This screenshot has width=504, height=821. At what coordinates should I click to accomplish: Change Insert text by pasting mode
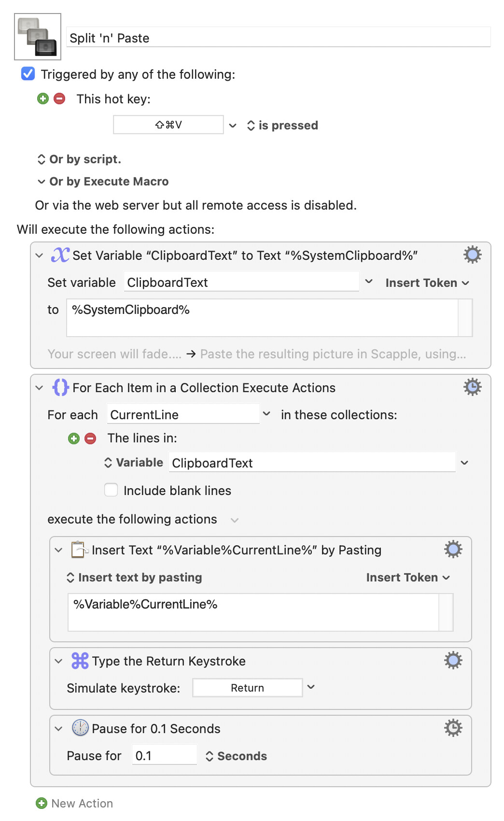134,578
